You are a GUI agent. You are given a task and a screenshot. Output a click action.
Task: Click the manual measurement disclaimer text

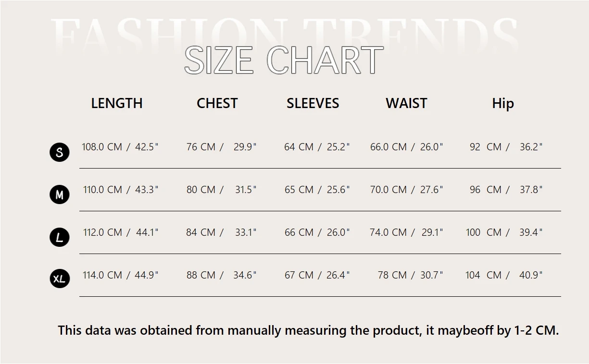coord(308,330)
